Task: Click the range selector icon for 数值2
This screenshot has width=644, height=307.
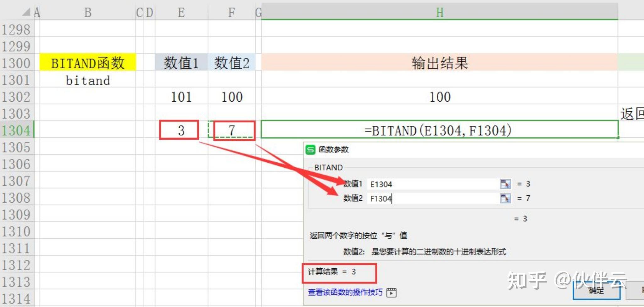Action: tap(505, 198)
